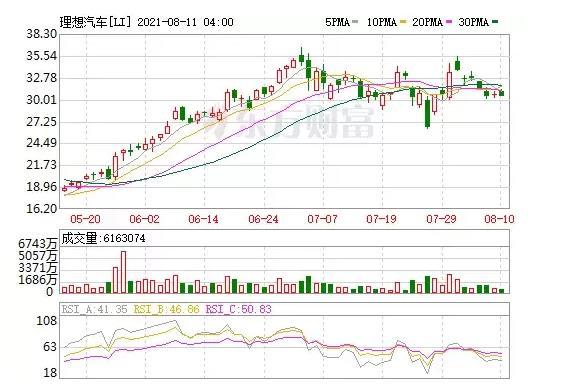Click the 07-29 date label
This screenshot has width=584, height=391.
[441, 219]
